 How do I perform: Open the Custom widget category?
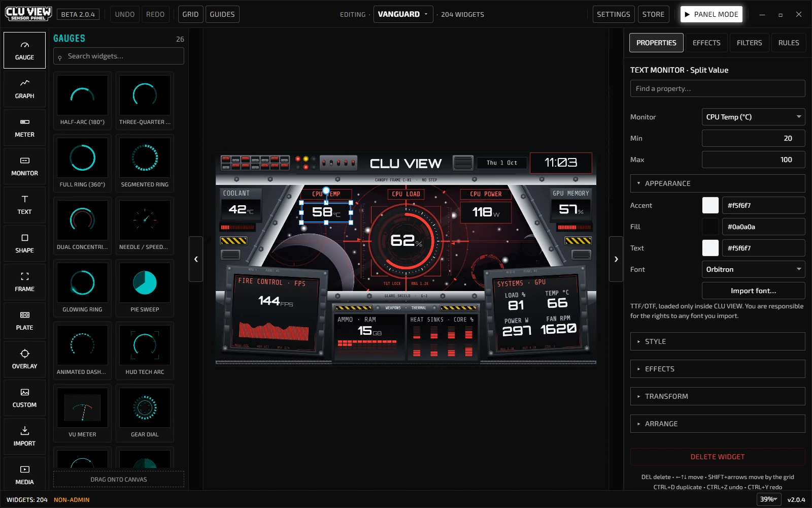(24, 398)
